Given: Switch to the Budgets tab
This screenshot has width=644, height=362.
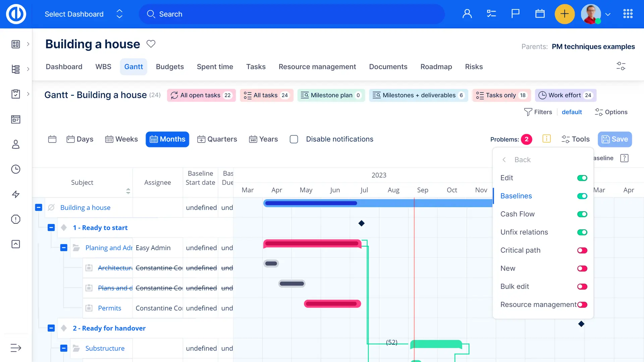Looking at the screenshot, I should click(x=170, y=67).
